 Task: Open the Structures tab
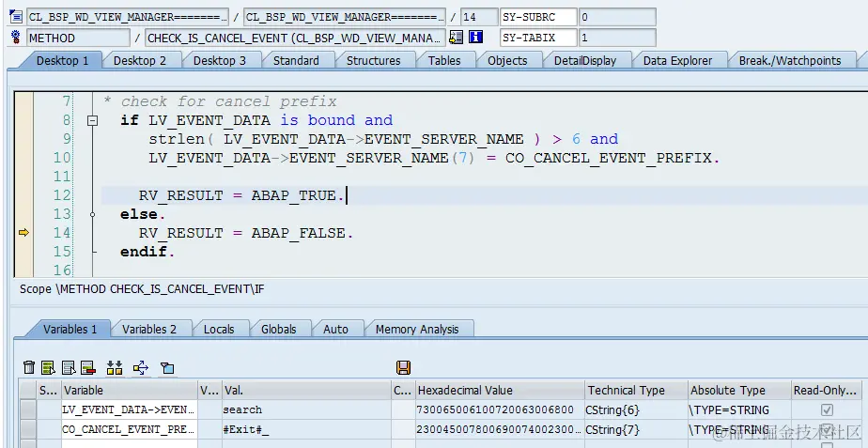coord(374,60)
